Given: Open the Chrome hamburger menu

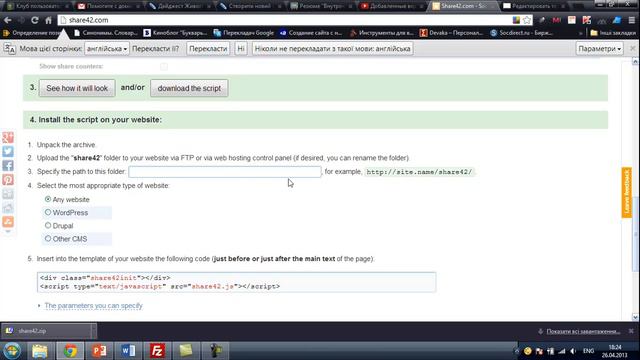Looking at the screenshot, I should pos(632,20).
